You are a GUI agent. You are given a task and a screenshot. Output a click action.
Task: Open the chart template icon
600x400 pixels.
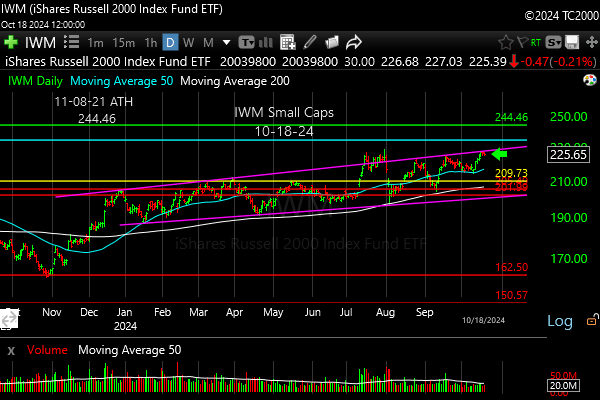[246, 42]
